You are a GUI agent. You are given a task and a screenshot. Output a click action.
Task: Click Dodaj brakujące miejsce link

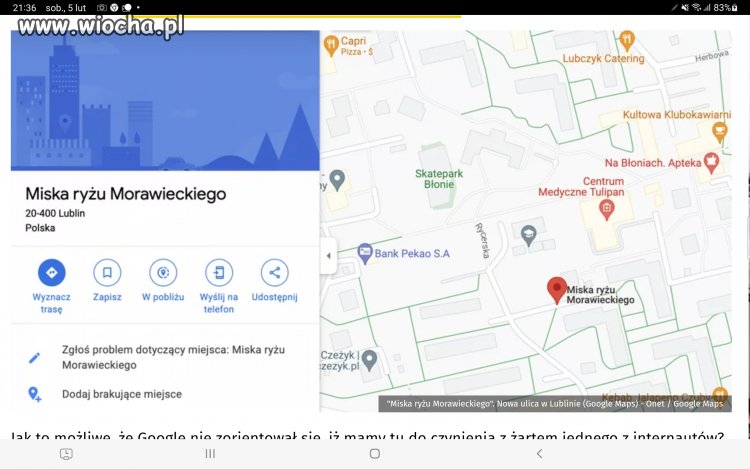pos(122,394)
